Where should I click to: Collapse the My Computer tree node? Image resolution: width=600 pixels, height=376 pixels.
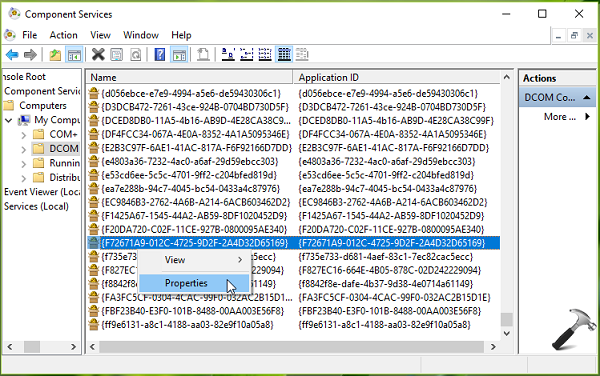point(9,120)
